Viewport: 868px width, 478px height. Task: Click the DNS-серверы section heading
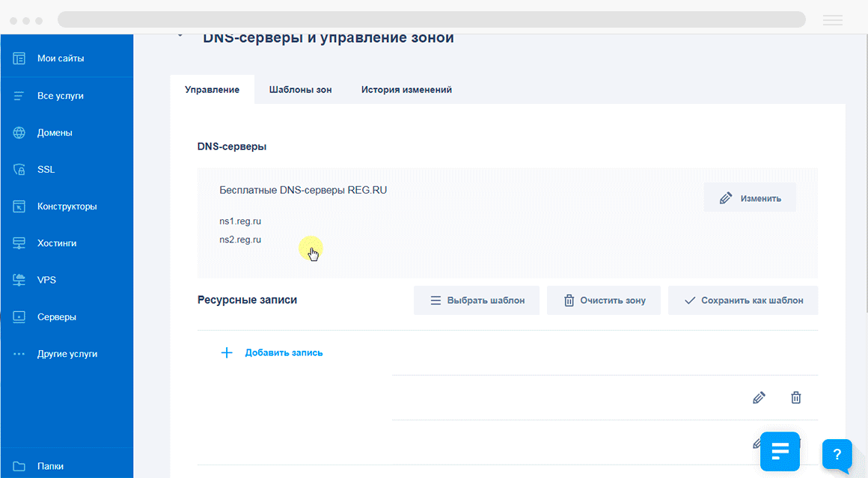(232, 147)
